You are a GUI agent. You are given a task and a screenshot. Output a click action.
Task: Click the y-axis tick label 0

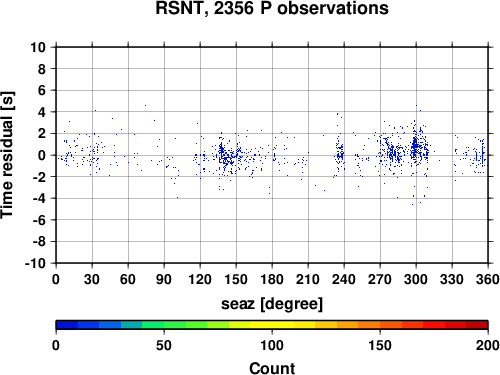click(x=42, y=155)
